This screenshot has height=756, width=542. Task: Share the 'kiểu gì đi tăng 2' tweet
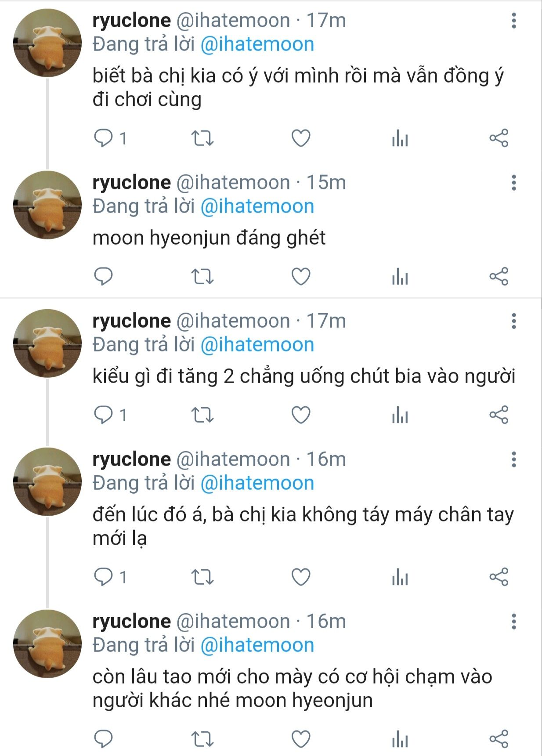point(499,415)
